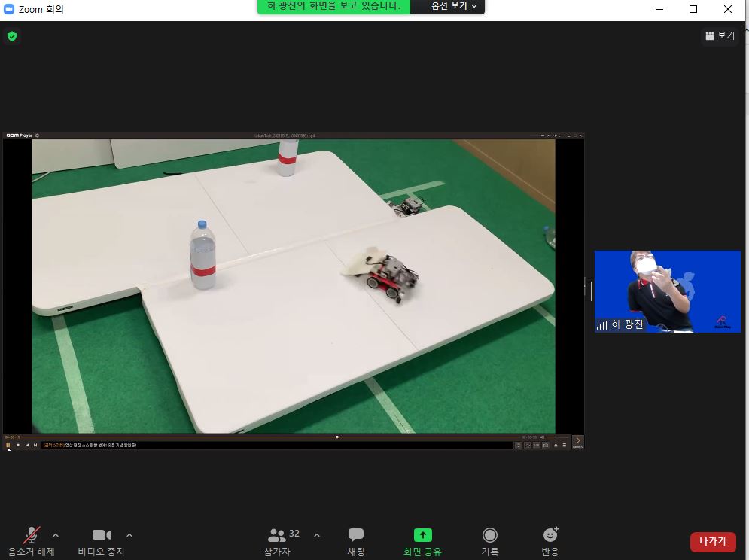This screenshot has width=749, height=560.
Task: Expand video options arrow next to camera
Action: click(x=129, y=535)
